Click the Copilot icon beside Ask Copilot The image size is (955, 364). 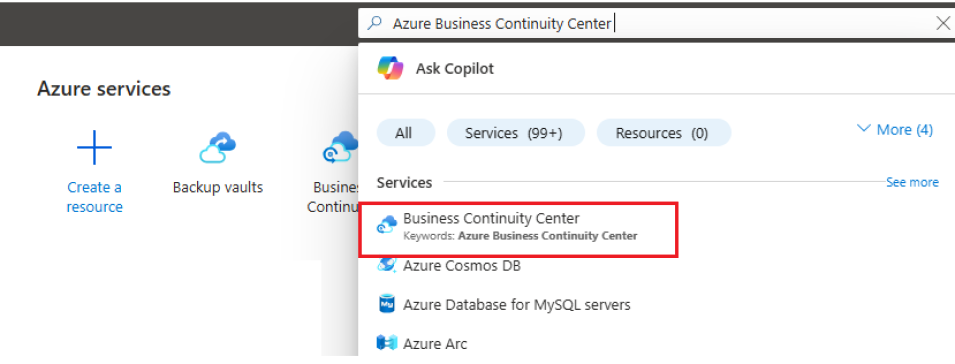coord(390,68)
